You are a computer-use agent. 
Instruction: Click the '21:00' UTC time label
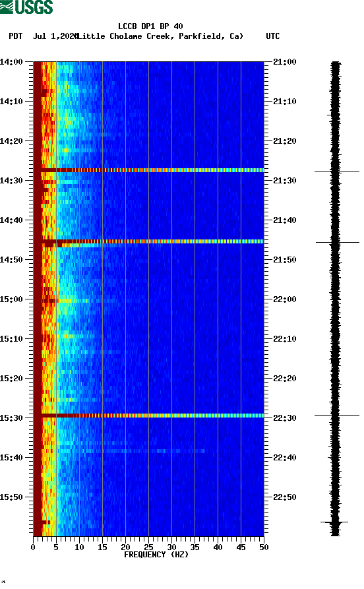point(285,61)
